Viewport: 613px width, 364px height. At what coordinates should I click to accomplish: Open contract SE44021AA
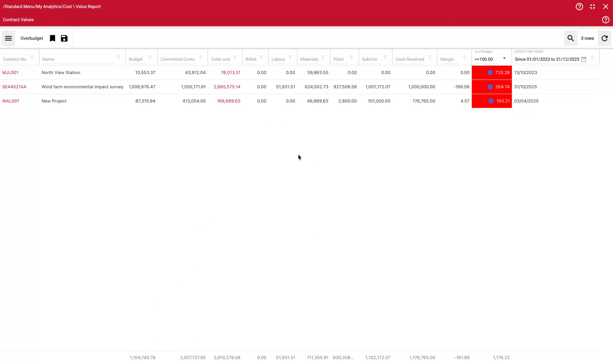coord(14,87)
